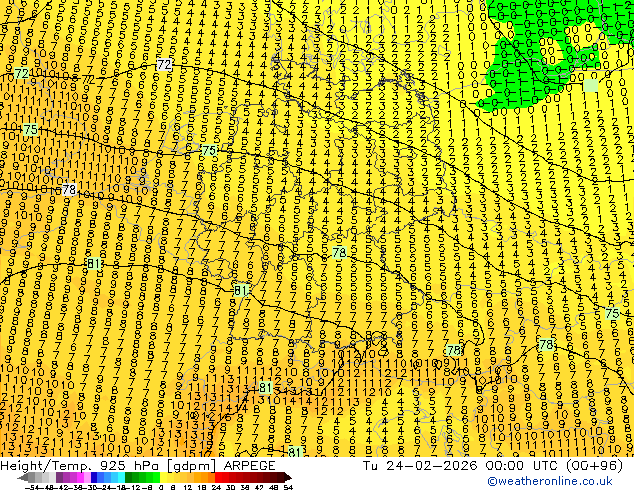
Task: Click the 'Height/Temp. 925 hPa [gdpm] ARPEGE' title
Action: [x=138, y=465]
